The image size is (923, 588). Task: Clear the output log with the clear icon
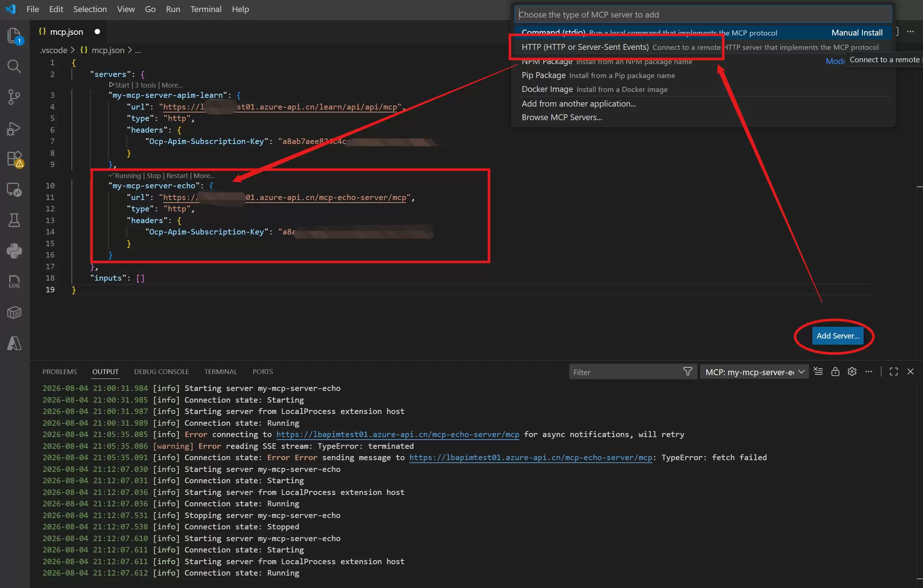818,371
